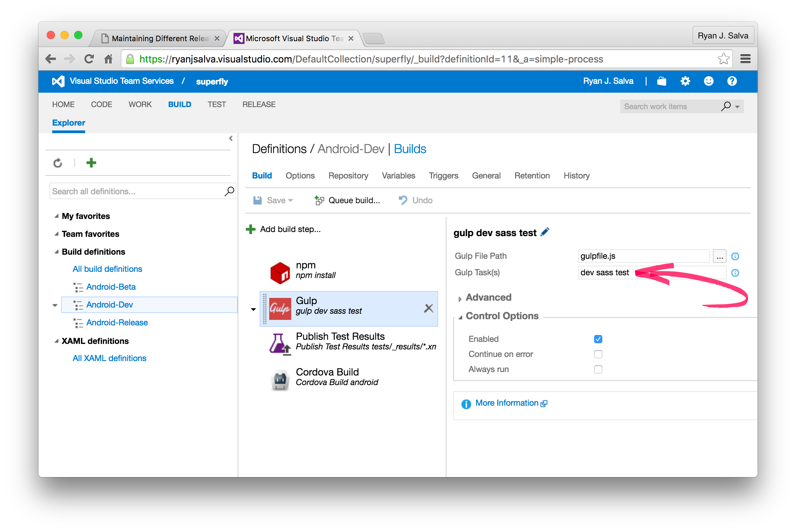Open the Gulp step dropdown arrow
This screenshot has height=532, width=796.
click(253, 309)
